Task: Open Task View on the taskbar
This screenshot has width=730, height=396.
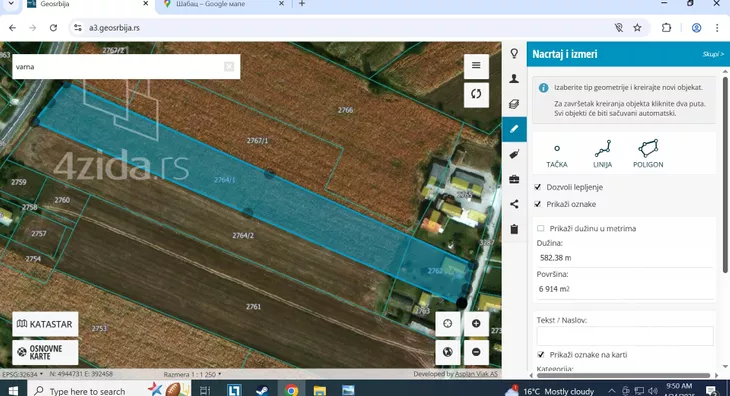Action: (205, 390)
